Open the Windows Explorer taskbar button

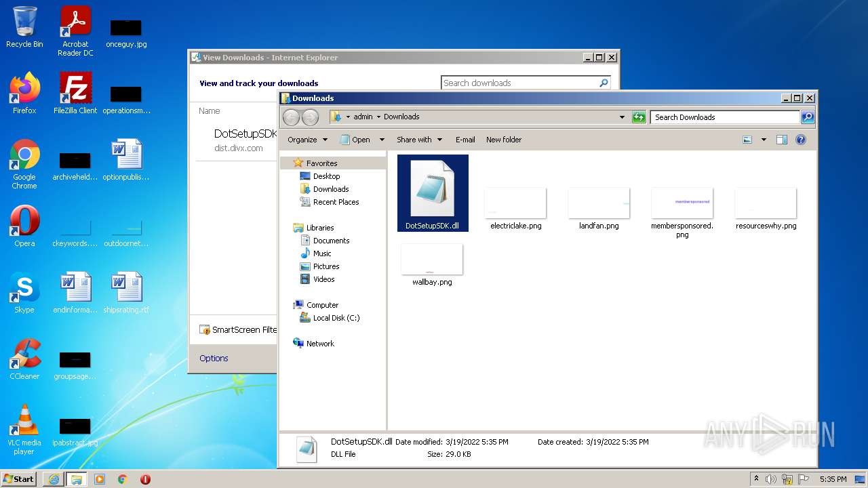77,479
